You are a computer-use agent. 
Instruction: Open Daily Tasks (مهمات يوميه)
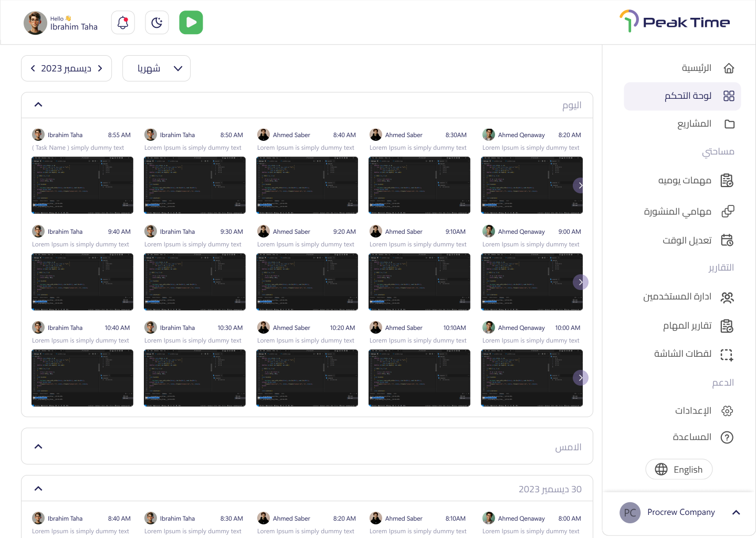(x=696, y=181)
